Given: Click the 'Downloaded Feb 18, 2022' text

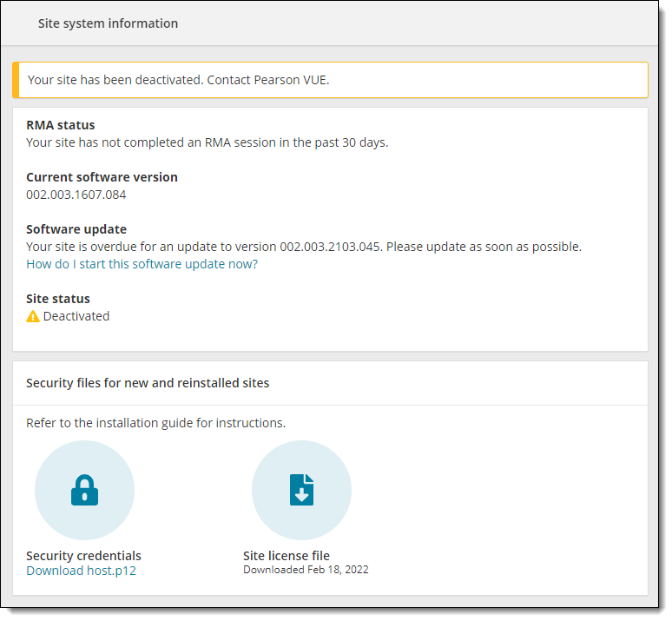Looking at the screenshot, I should 306,570.
